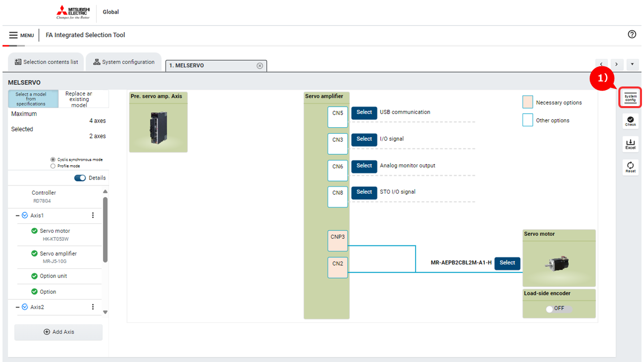Choose Select a model from specifications
The height and width of the screenshot is (362, 644).
point(33,99)
